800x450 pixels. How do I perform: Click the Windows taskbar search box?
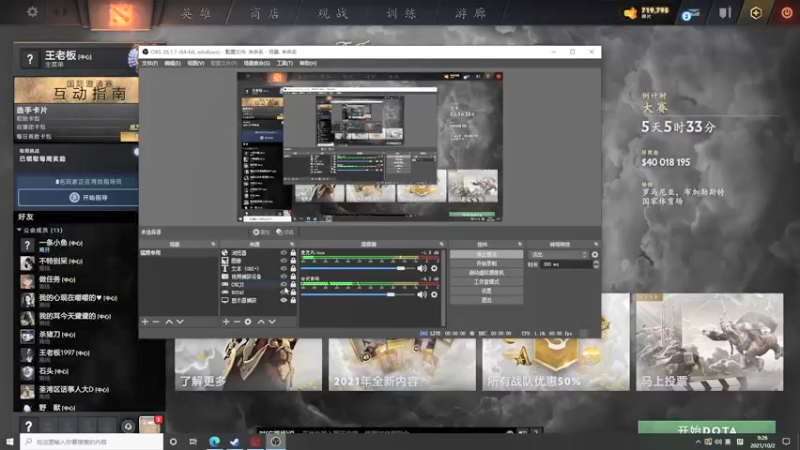coord(92,441)
